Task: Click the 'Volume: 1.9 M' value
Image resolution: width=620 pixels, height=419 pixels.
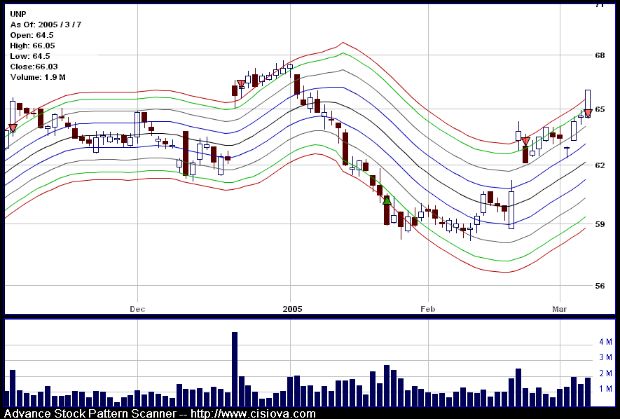Action: [38, 77]
